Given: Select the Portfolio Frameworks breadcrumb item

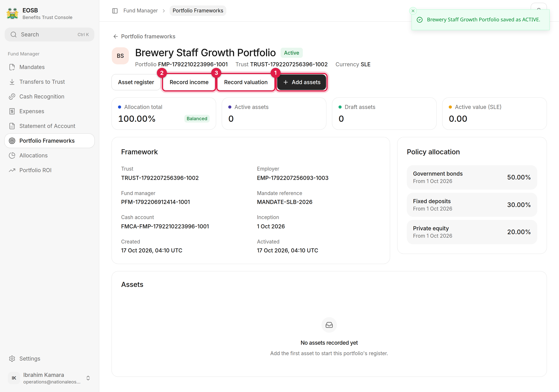Looking at the screenshot, I should pos(198,11).
